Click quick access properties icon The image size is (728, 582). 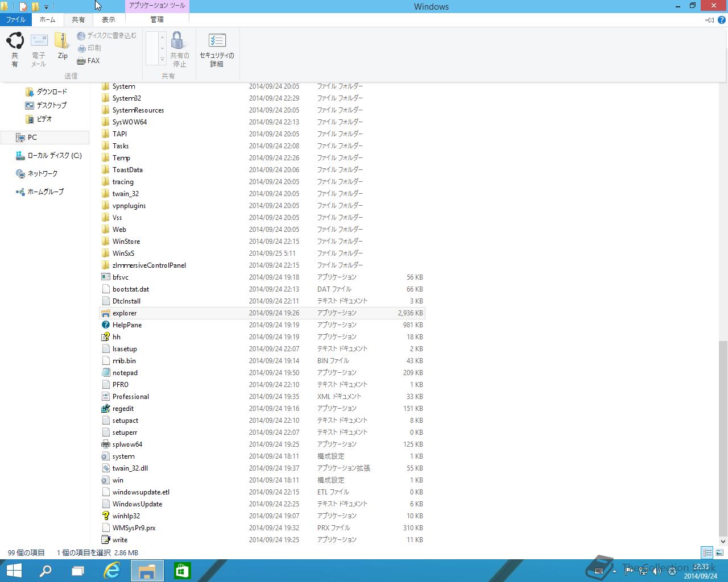(x=23, y=7)
